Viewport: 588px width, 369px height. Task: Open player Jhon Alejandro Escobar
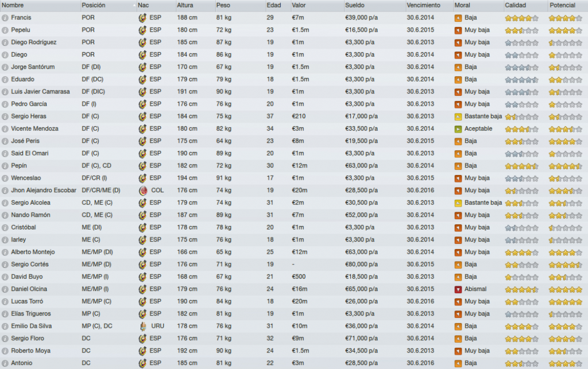point(44,191)
